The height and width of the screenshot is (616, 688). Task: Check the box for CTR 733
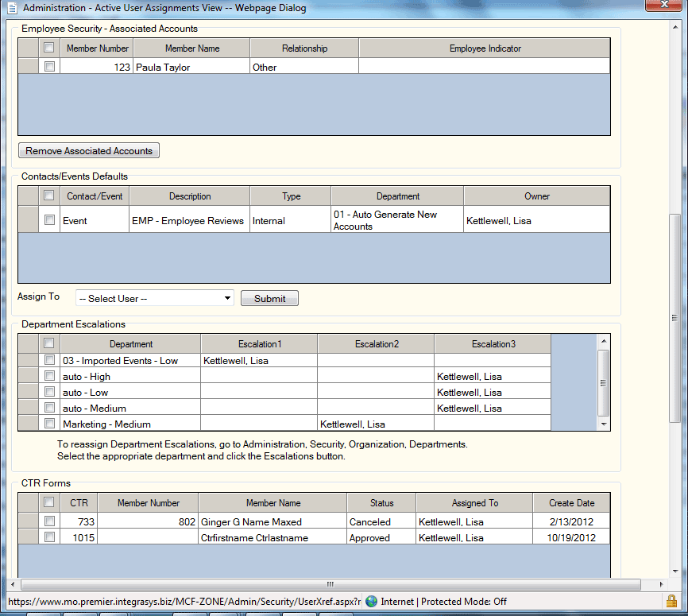(49, 521)
